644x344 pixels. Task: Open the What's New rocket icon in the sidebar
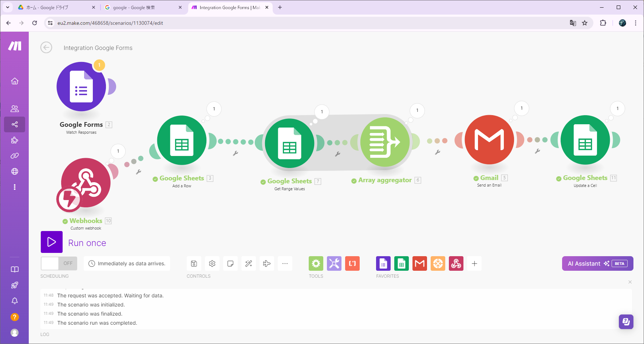tap(15, 285)
